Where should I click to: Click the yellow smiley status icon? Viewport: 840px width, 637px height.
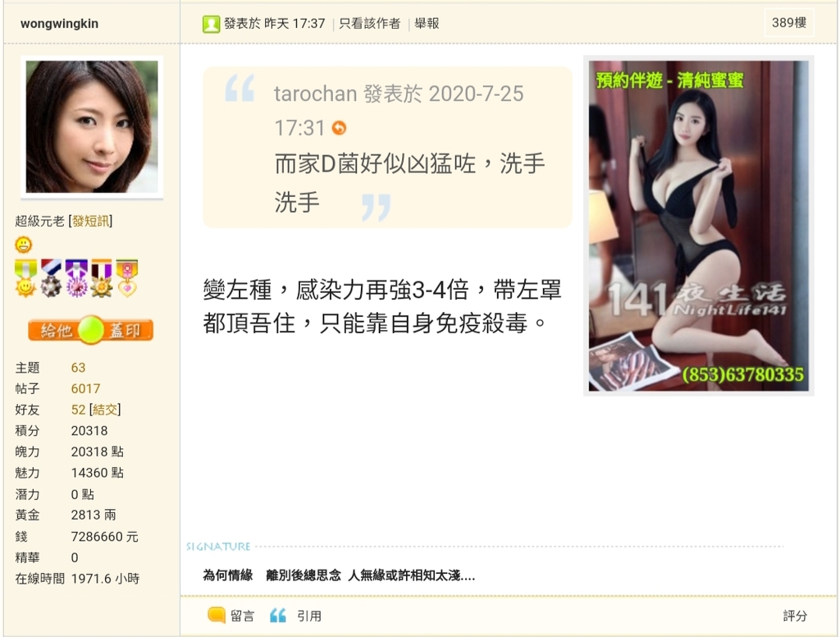point(24,245)
